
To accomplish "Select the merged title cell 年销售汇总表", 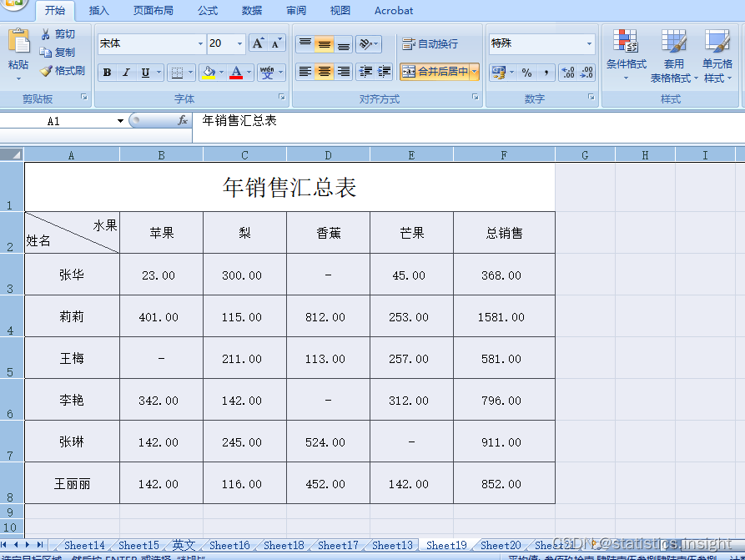I will (x=289, y=187).
